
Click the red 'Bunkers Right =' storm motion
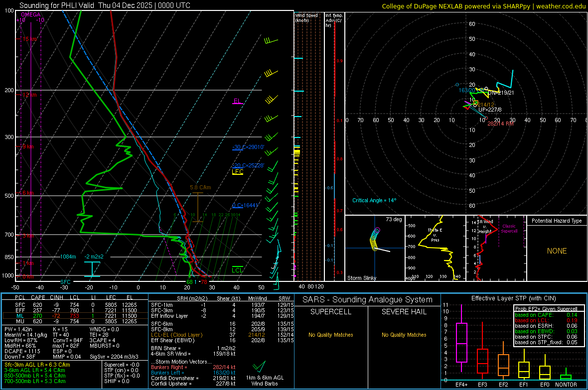click(193, 367)
